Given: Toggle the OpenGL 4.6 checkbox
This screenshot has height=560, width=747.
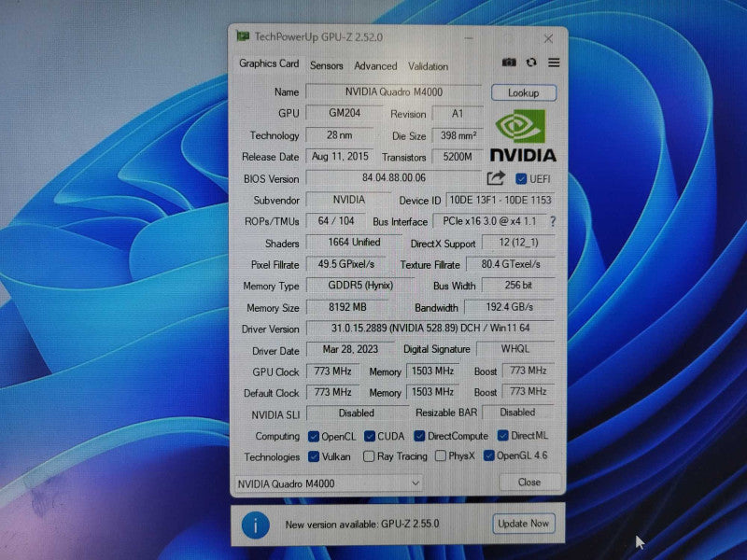Looking at the screenshot, I should 488,455.
